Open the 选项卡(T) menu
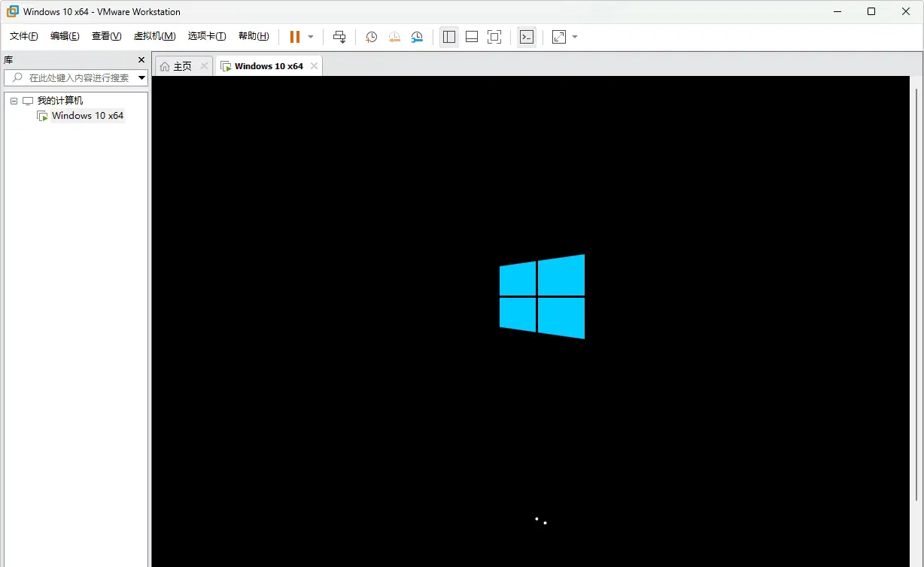 (207, 36)
